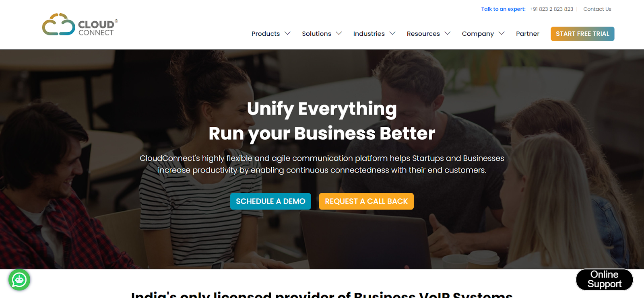Click the START FREE TRIAL button
Image resolution: width=644 pixels, height=298 pixels.
(x=582, y=34)
